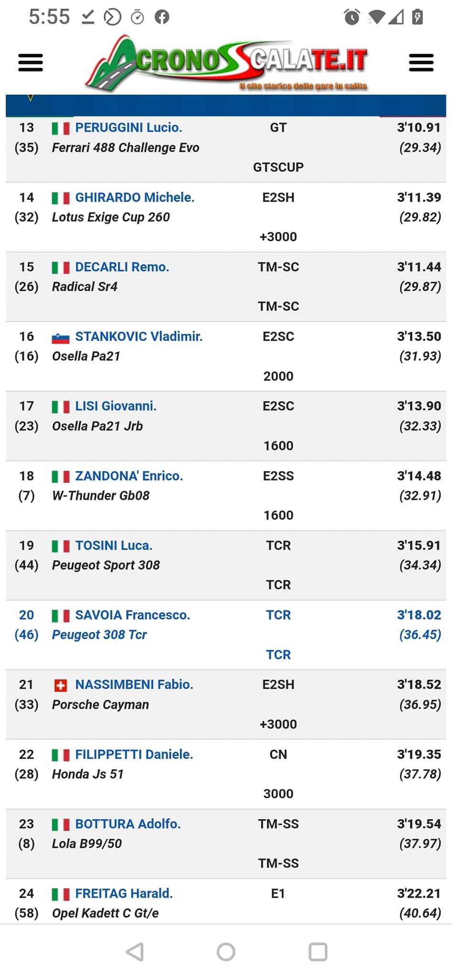This screenshot has height=980, width=452.
Task: Tap the alarm clock status icon
Action: pos(352,17)
